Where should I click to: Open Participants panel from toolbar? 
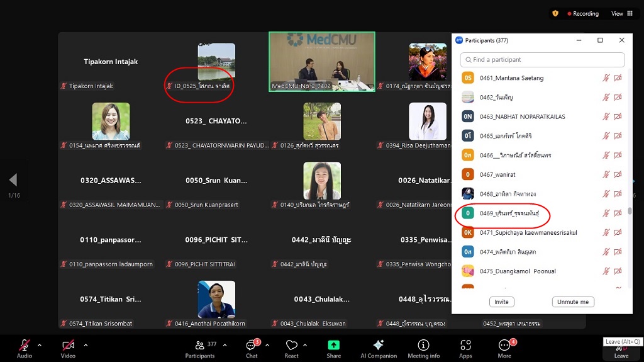[x=200, y=348]
